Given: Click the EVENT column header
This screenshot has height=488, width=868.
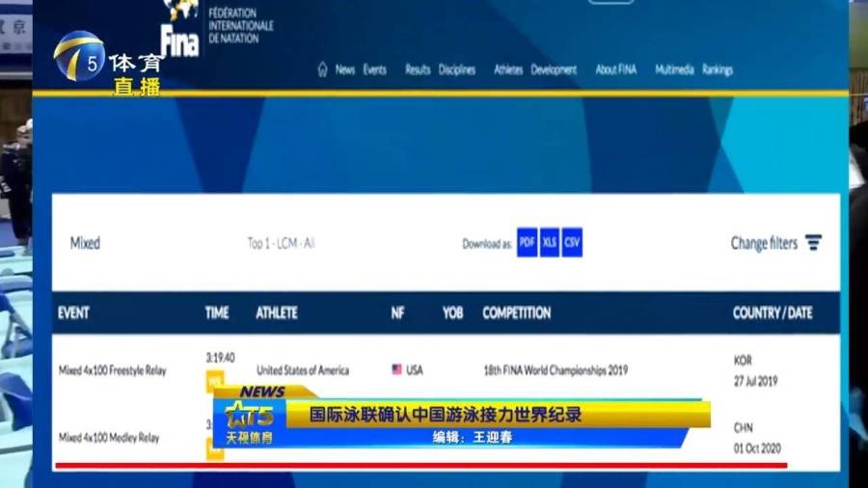Looking at the screenshot, I should [73, 313].
